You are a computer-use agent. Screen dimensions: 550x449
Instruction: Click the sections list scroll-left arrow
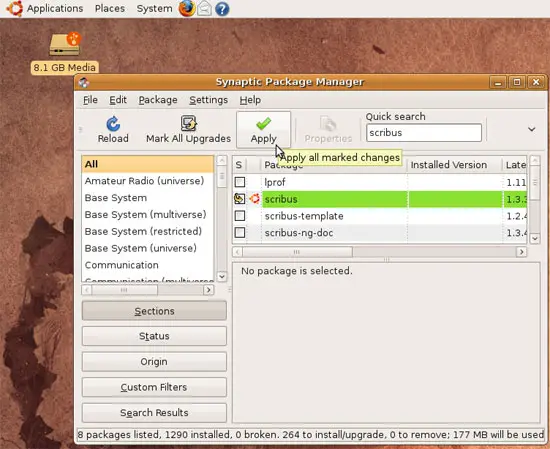87,290
